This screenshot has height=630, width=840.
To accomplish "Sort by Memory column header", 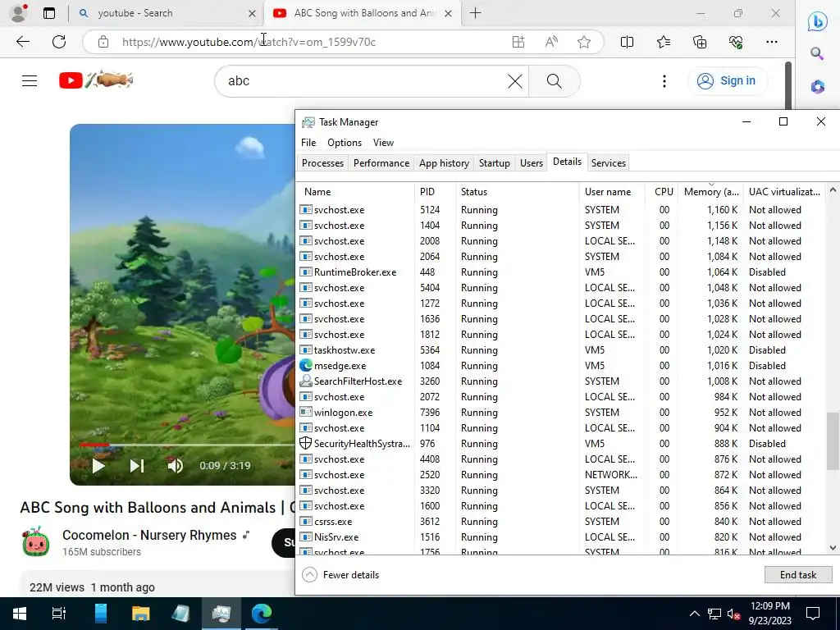I will (x=711, y=192).
